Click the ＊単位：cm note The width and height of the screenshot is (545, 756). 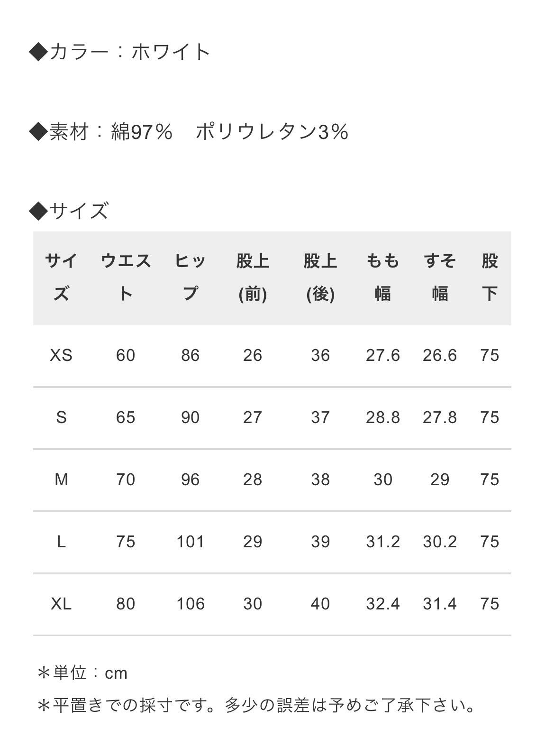82,673
